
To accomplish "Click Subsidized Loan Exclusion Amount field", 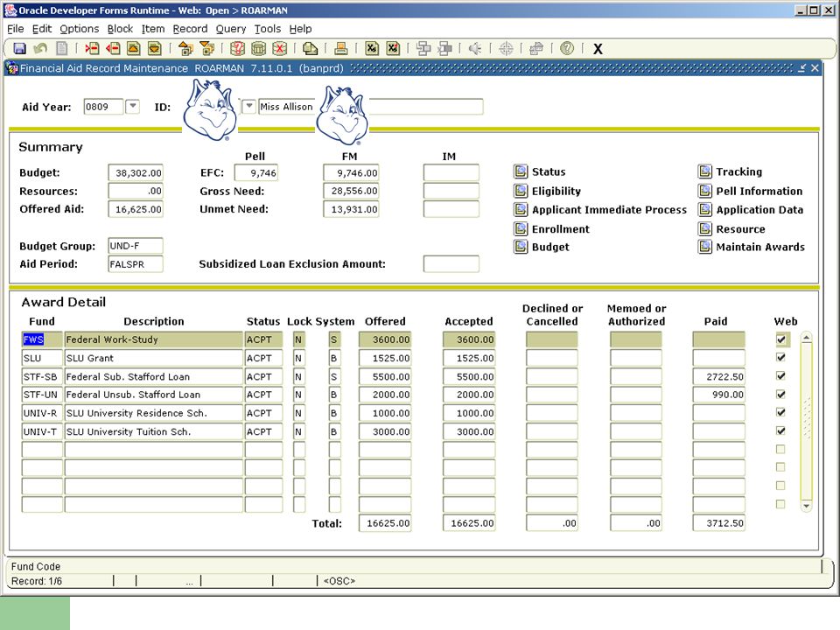I will (x=451, y=264).
